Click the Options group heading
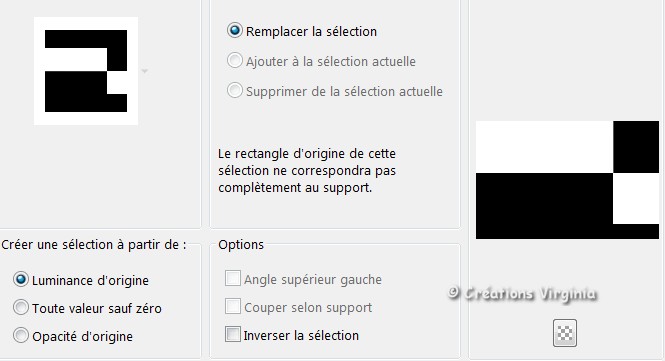665x361 pixels. [241, 245]
